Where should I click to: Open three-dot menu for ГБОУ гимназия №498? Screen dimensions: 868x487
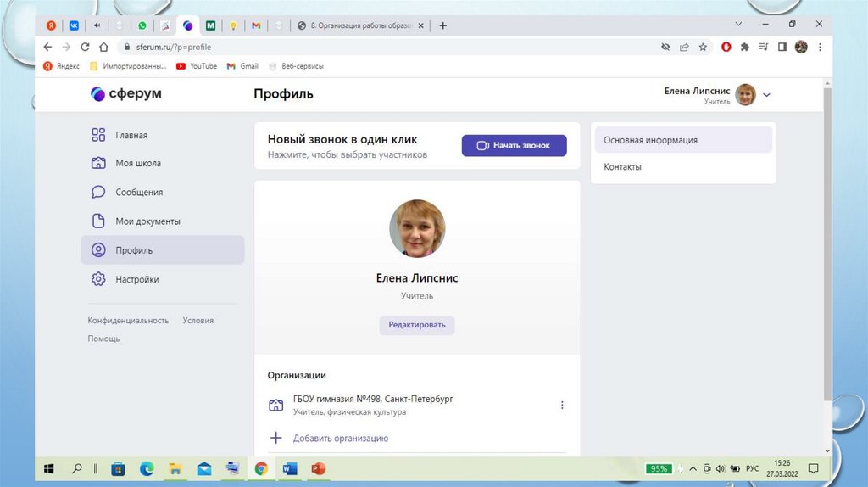pos(562,406)
